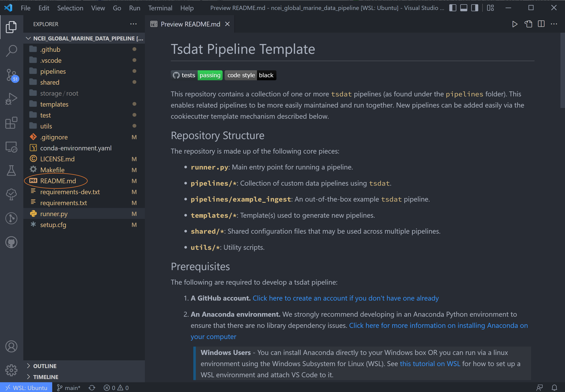This screenshot has width=565, height=392.
Task: Toggle the bottom panel visibility
Action: pyautogui.click(x=464, y=8)
